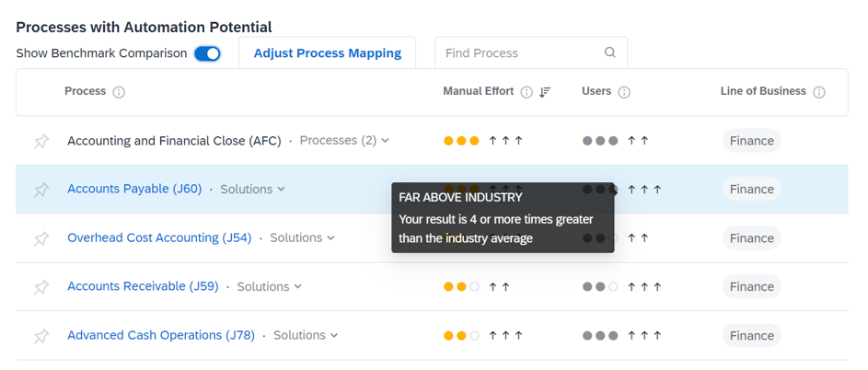Sort by Manual Effort descending icon
The height and width of the screenshot is (370, 868).
[545, 92]
